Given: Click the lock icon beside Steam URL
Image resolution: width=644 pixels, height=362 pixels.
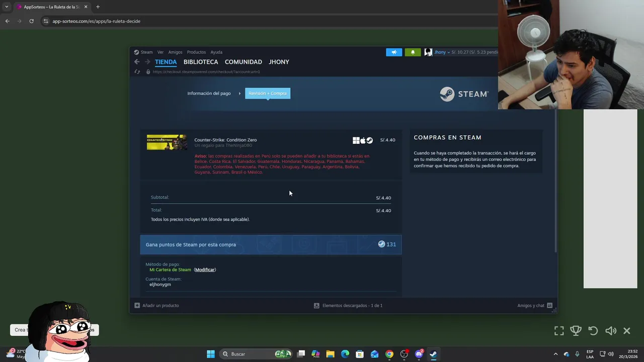Looking at the screenshot, I should click(x=148, y=72).
